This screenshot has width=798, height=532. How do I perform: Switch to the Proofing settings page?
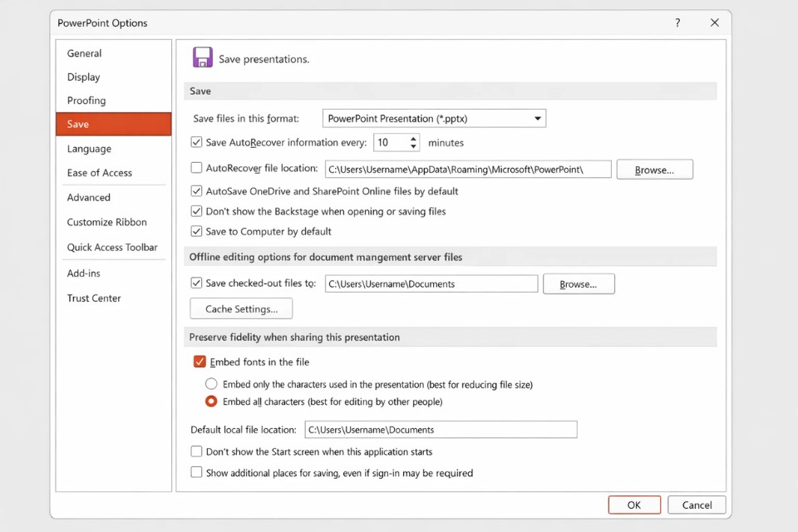tap(86, 101)
